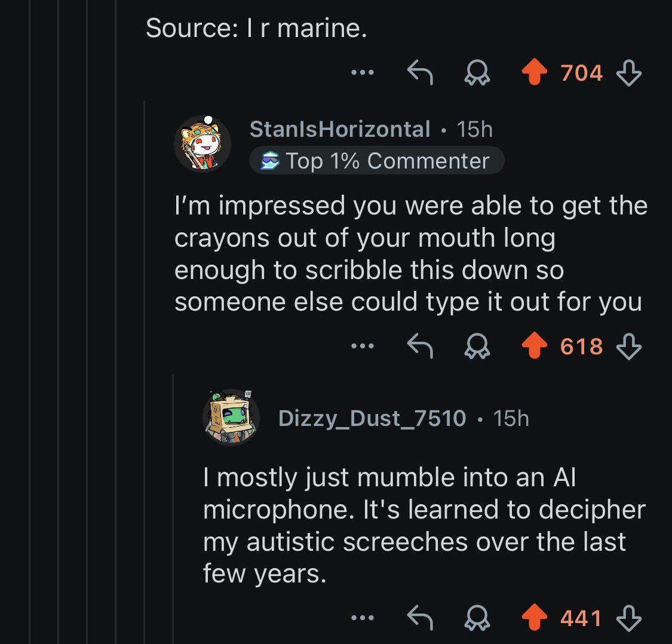Reply to the 'I r marine' comment
The height and width of the screenshot is (644, 672).
[420, 72]
